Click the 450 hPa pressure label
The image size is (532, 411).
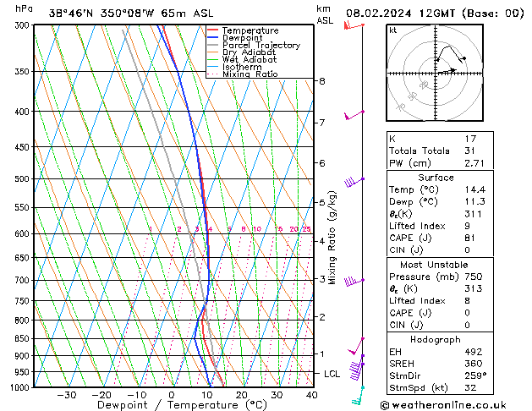24,147
